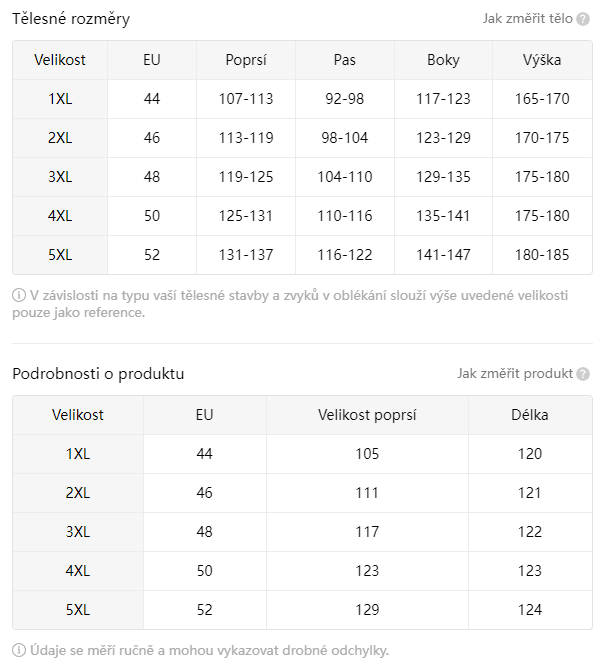
Task: Click the 2XL waist value "98-104"
Action: tap(345, 138)
